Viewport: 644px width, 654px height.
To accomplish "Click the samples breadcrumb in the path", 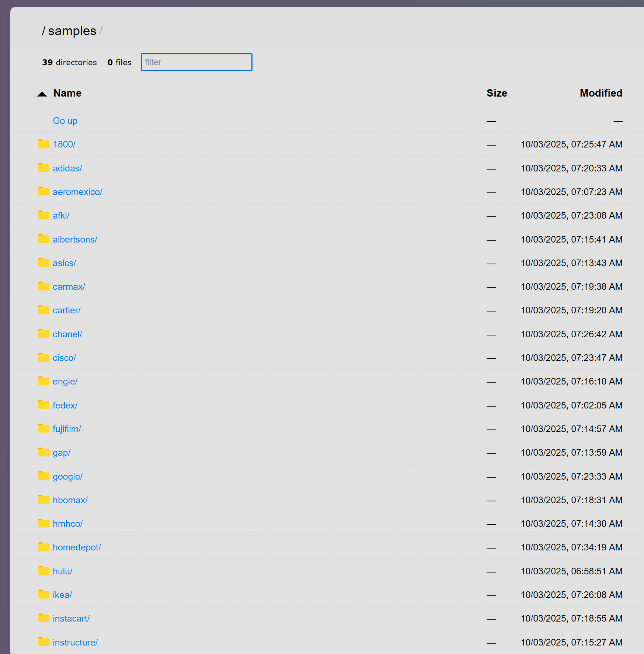I will pos(72,31).
